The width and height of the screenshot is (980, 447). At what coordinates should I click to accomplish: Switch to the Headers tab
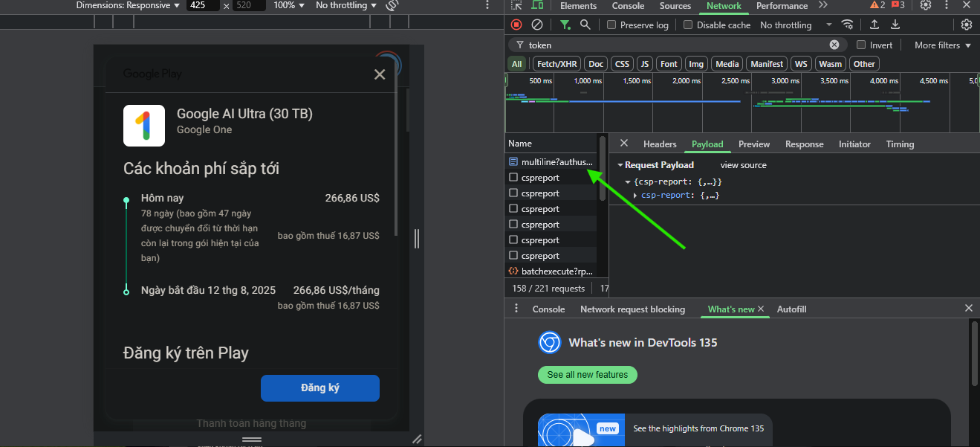click(x=660, y=144)
